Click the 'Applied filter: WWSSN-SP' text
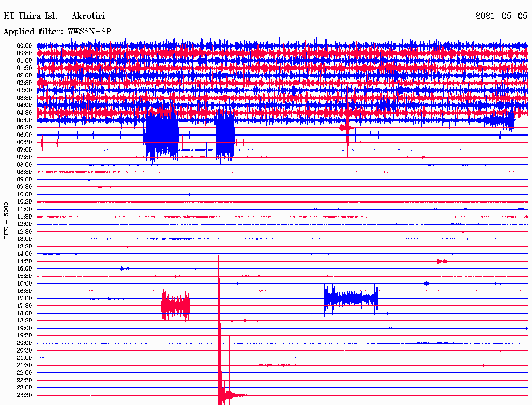This screenshot has width=532, height=405. click(57, 32)
